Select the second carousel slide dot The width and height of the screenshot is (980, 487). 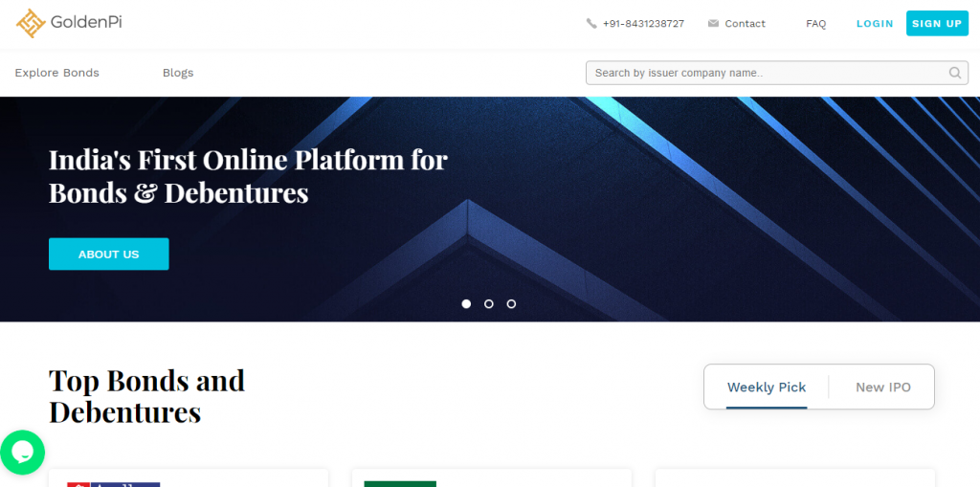click(489, 304)
